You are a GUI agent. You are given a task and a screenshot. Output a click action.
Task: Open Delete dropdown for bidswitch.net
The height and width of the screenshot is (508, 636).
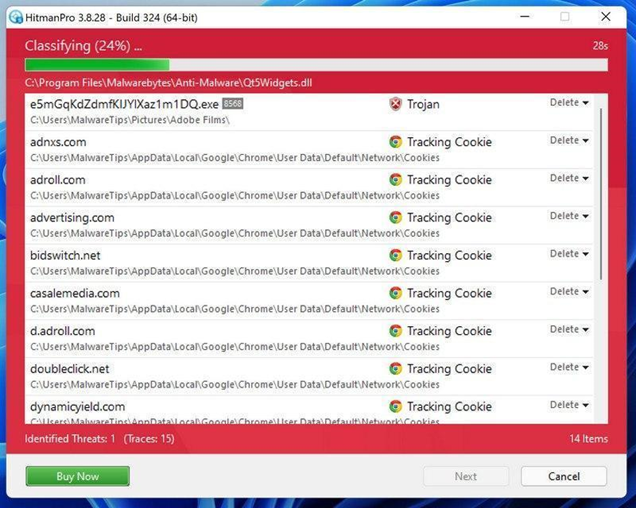tap(569, 254)
